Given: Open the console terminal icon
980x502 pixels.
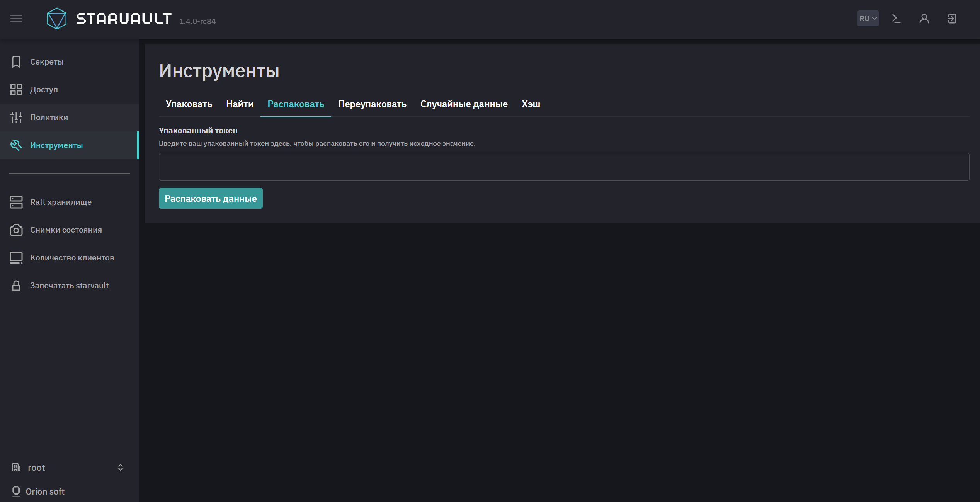Looking at the screenshot, I should click(897, 19).
